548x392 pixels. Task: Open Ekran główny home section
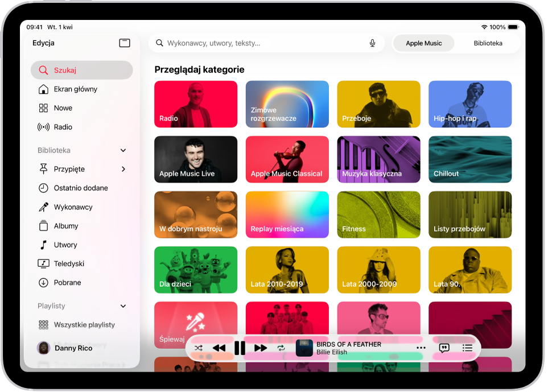tap(82, 89)
